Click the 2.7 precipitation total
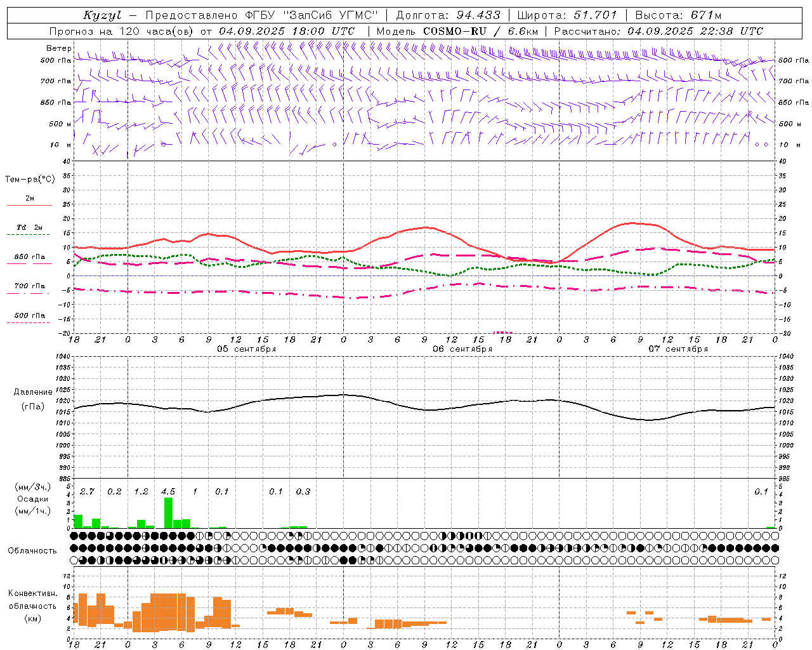The width and height of the screenshot is (812, 650). pyautogui.click(x=87, y=491)
